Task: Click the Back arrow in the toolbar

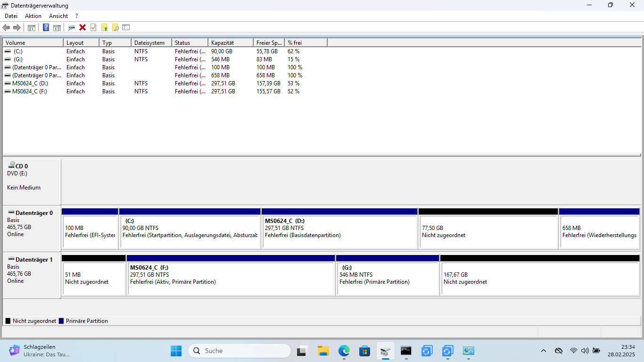Action: point(6,27)
